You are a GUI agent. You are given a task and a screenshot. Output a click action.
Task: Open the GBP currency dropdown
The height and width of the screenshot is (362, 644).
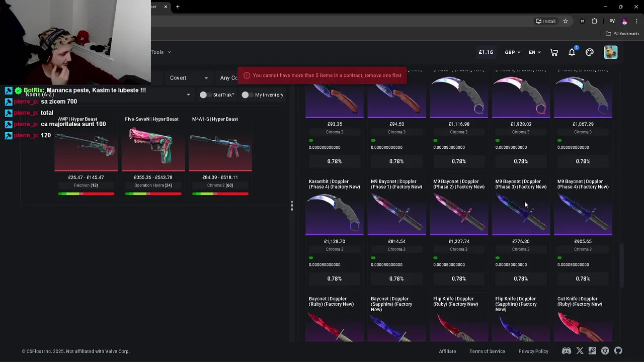click(513, 52)
